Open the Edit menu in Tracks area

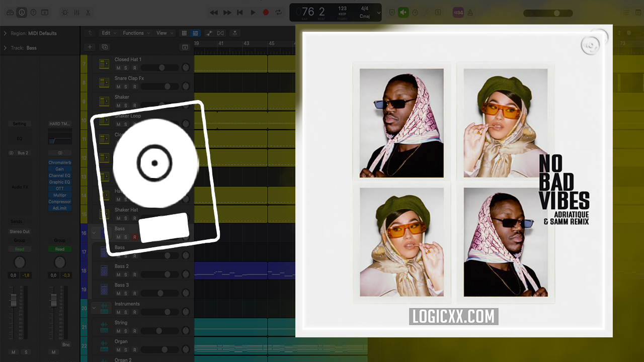[109, 33]
